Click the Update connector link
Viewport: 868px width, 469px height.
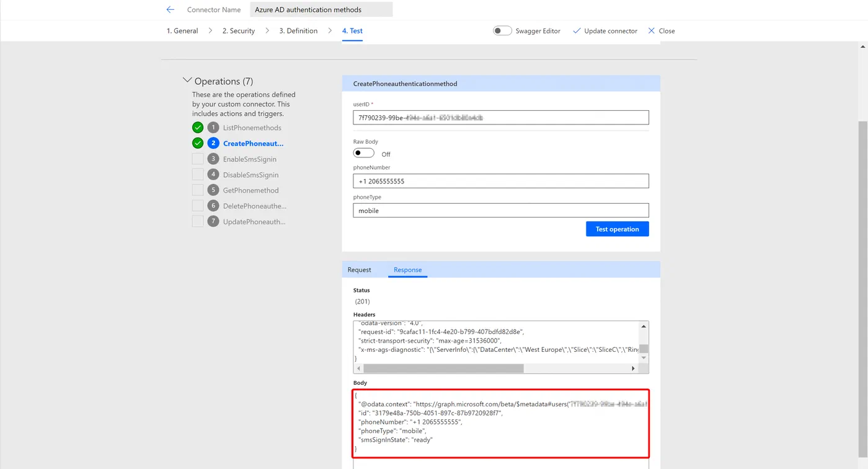tap(611, 31)
